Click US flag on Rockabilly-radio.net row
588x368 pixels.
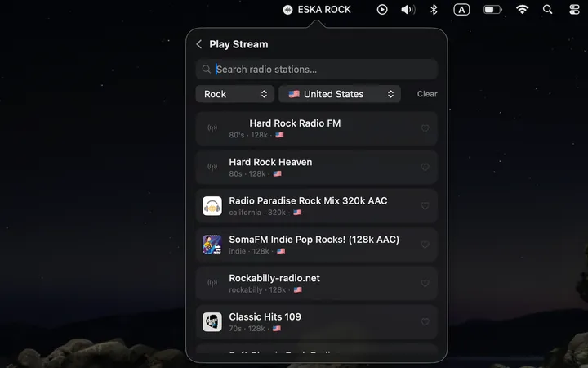coord(298,289)
